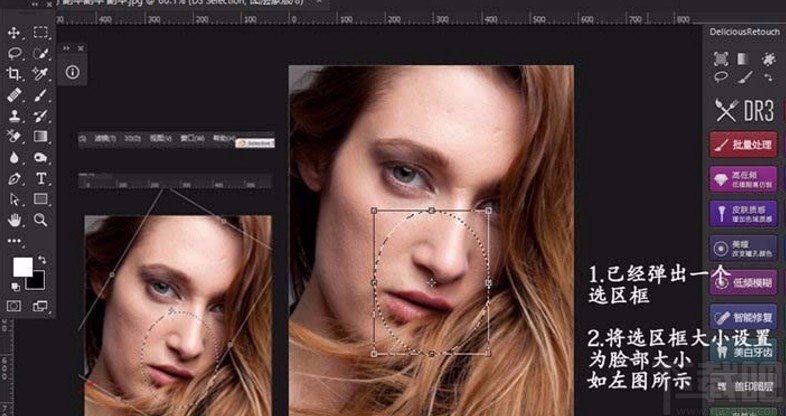This screenshot has width=786, height=416.
Task: Click the frame icon in DeliciousRetouch panel
Action: pyautogui.click(x=721, y=59)
